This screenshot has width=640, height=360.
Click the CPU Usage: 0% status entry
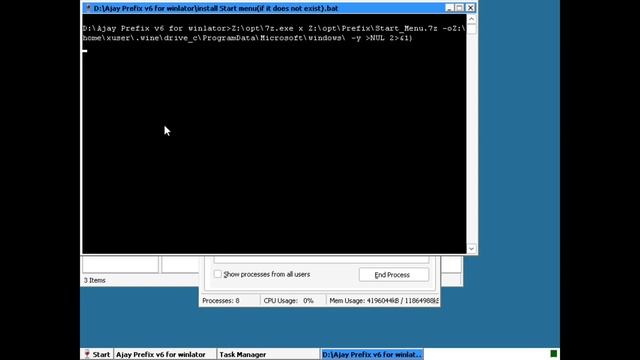pyautogui.click(x=289, y=301)
